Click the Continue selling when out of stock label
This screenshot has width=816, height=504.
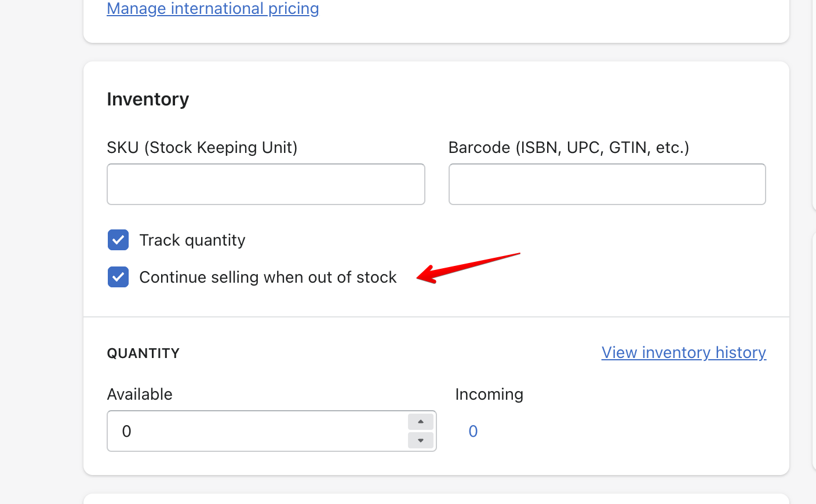tap(268, 277)
